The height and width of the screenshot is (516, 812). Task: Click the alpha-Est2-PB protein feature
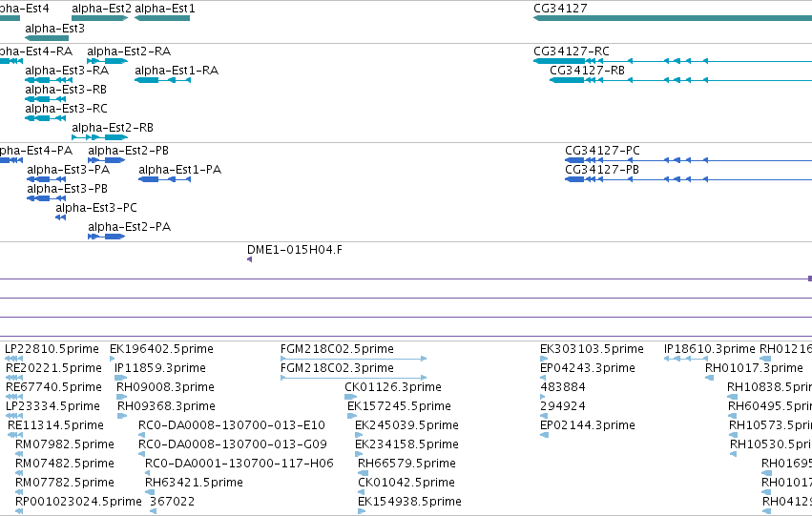tap(107, 160)
